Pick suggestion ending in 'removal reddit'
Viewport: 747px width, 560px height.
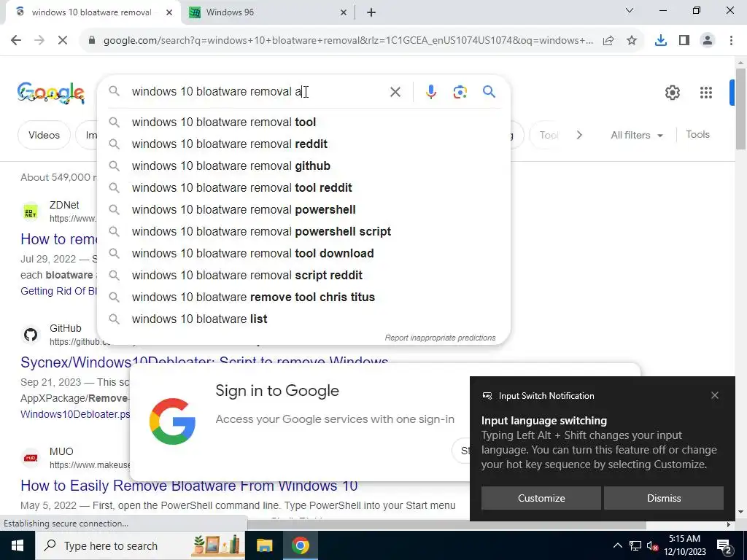coord(303,144)
